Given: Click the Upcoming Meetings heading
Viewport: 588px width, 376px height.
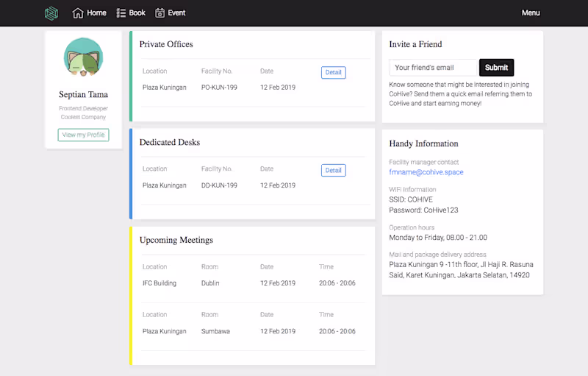Looking at the screenshot, I should 176,240.
